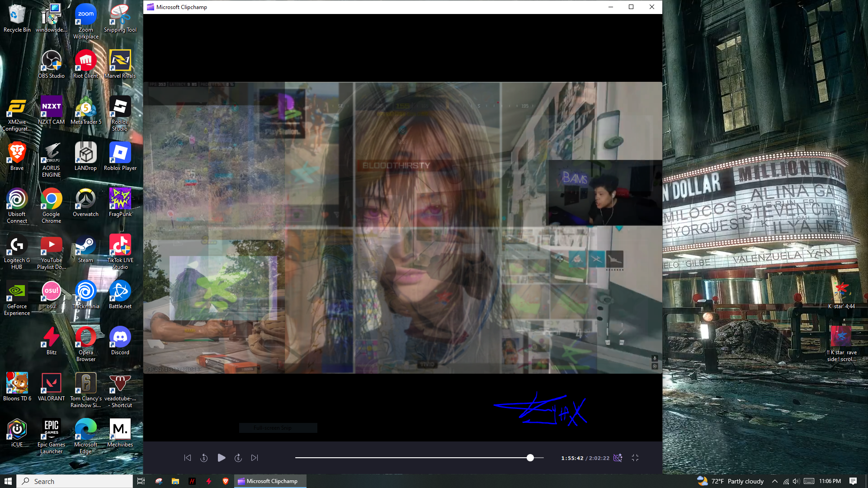Click the playback progress slider handle
The height and width of the screenshot is (488, 868).
(530, 458)
